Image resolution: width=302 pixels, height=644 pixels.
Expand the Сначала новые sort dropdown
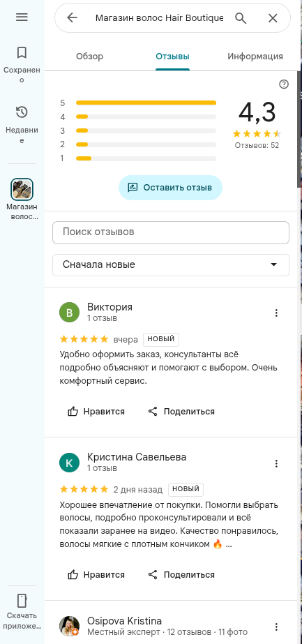(x=171, y=265)
